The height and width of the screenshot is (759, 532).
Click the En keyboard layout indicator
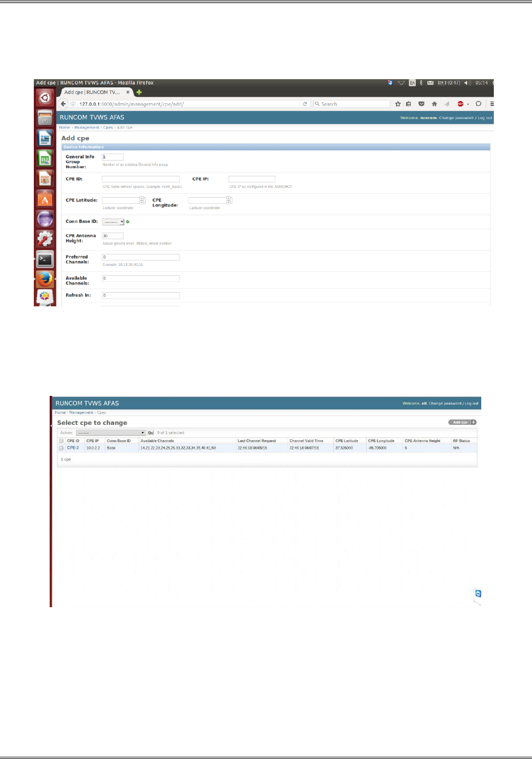412,83
